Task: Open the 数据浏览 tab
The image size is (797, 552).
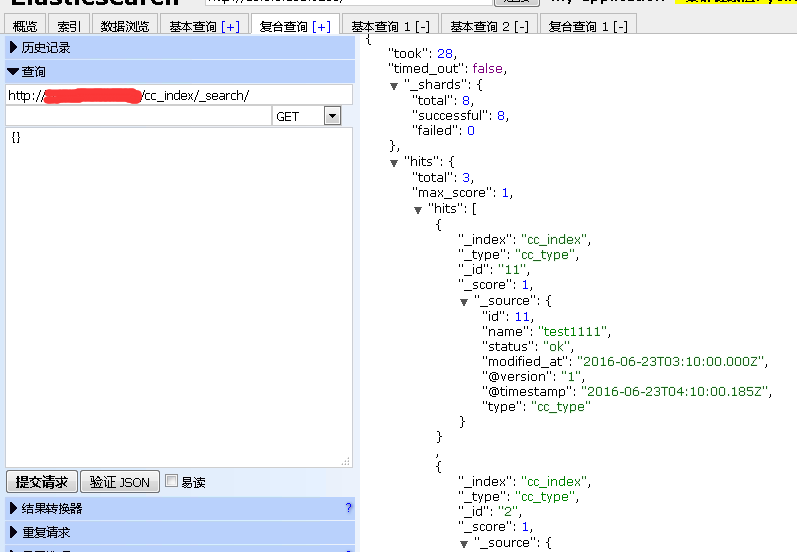Action: click(125, 25)
